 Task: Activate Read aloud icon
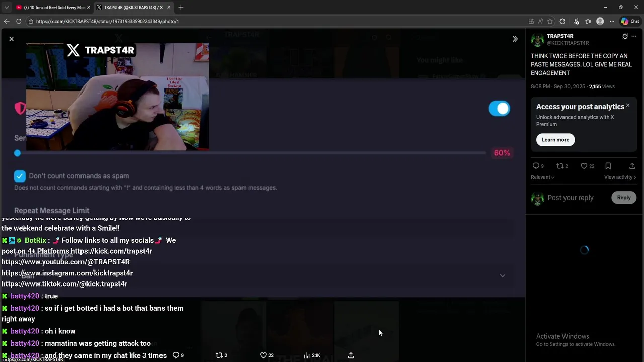point(540,21)
